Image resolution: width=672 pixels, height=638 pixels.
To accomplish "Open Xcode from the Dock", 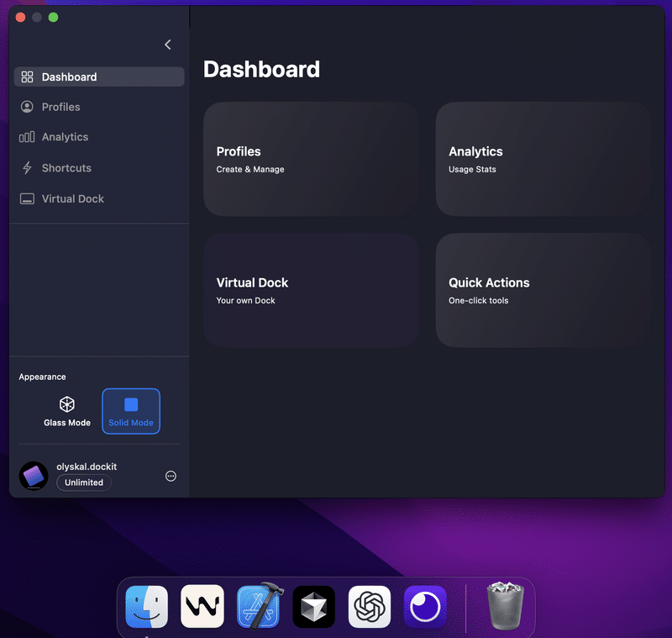I will pos(259,606).
